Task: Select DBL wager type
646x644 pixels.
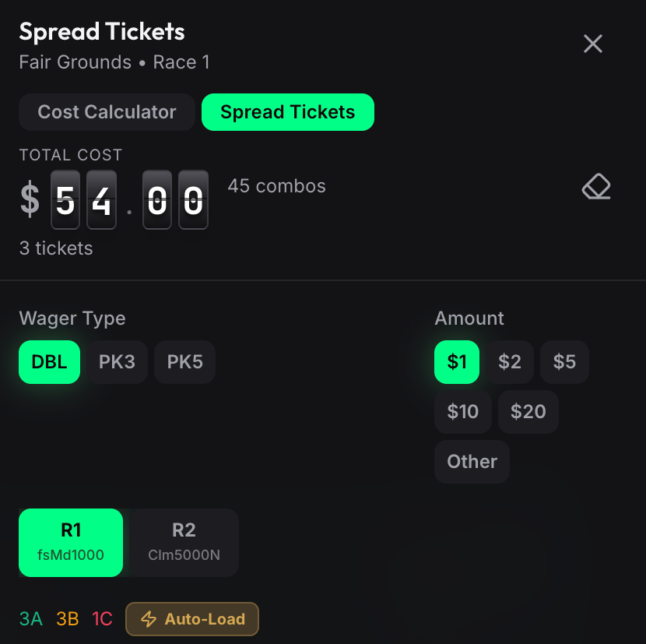Action: (x=49, y=362)
